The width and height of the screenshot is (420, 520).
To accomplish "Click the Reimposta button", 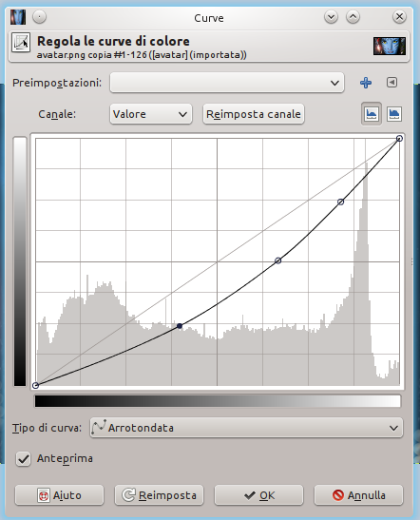I will click(x=159, y=495).
